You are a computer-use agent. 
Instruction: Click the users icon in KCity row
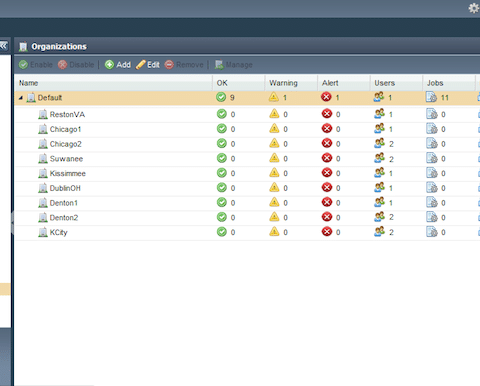(379, 232)
